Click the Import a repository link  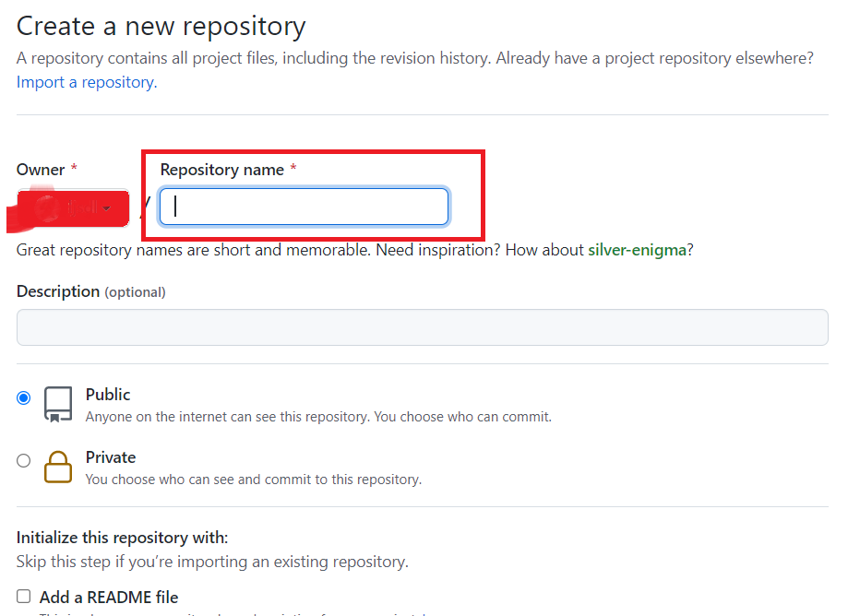pyautogui.click(x=87, y=82)
